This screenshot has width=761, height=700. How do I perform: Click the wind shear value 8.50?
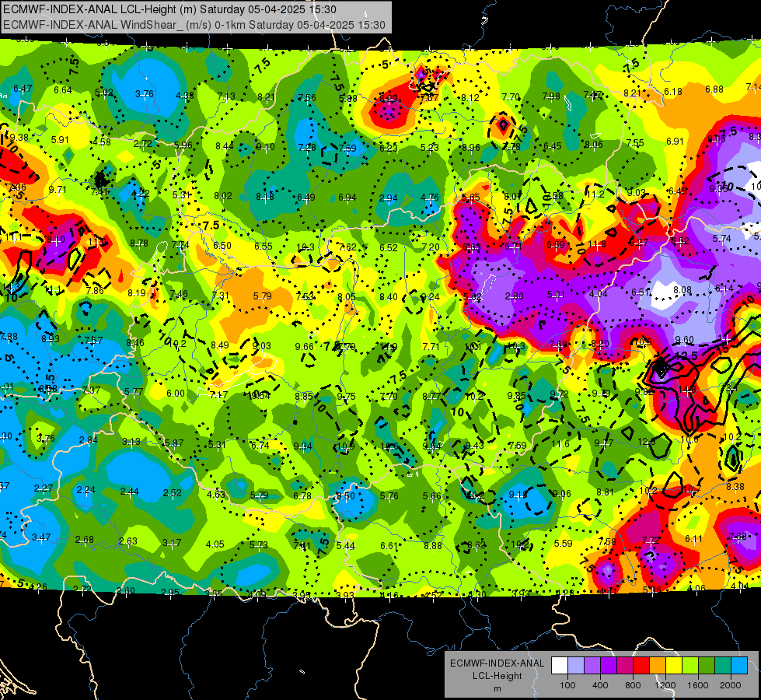346,496
